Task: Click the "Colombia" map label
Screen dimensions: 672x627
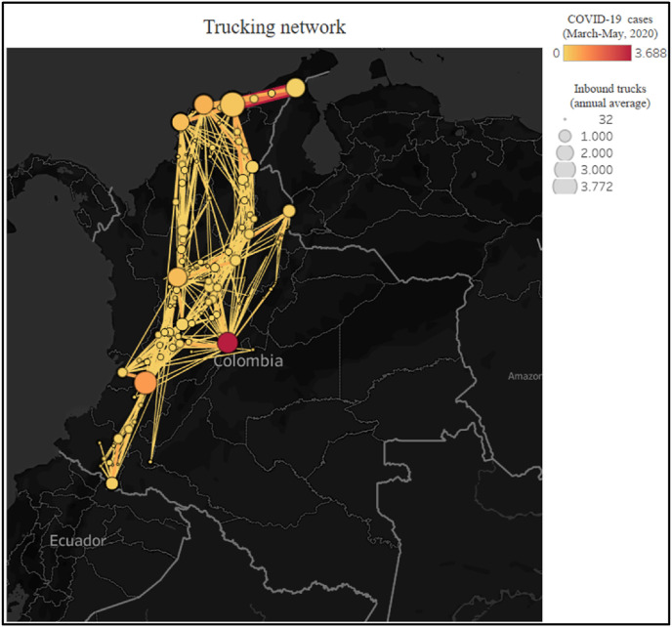Action: click(248, 361)
